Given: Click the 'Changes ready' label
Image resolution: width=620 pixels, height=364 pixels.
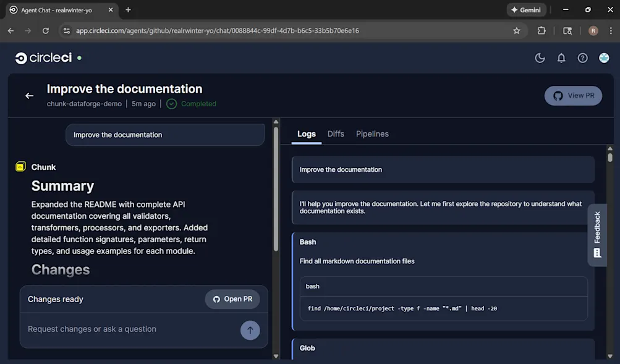Looking at the screenshot, I should click(x=56, y=299).
